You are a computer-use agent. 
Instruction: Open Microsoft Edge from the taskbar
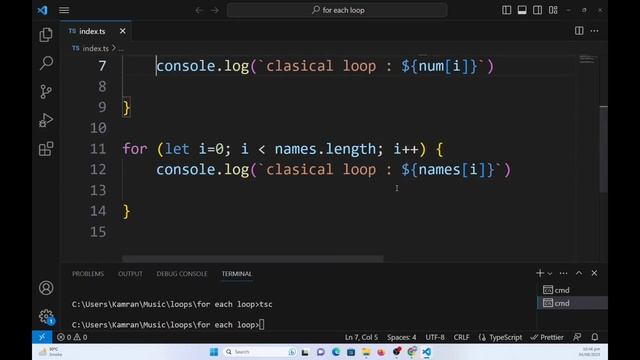tap(336, 352)
